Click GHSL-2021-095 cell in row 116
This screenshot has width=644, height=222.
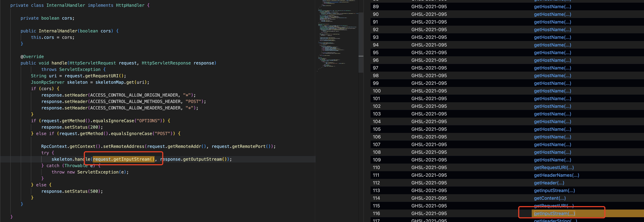tap(429, 213)
